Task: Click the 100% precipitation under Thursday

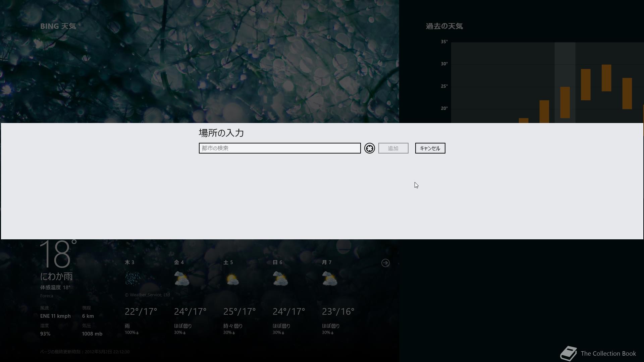Action: [x=131, y=333]
